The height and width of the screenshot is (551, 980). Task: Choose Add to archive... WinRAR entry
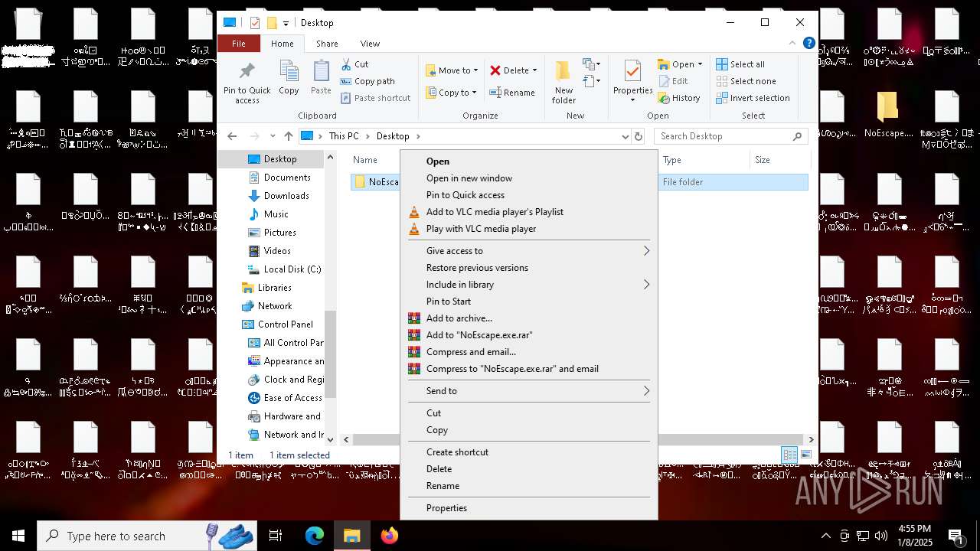[528, 318]
